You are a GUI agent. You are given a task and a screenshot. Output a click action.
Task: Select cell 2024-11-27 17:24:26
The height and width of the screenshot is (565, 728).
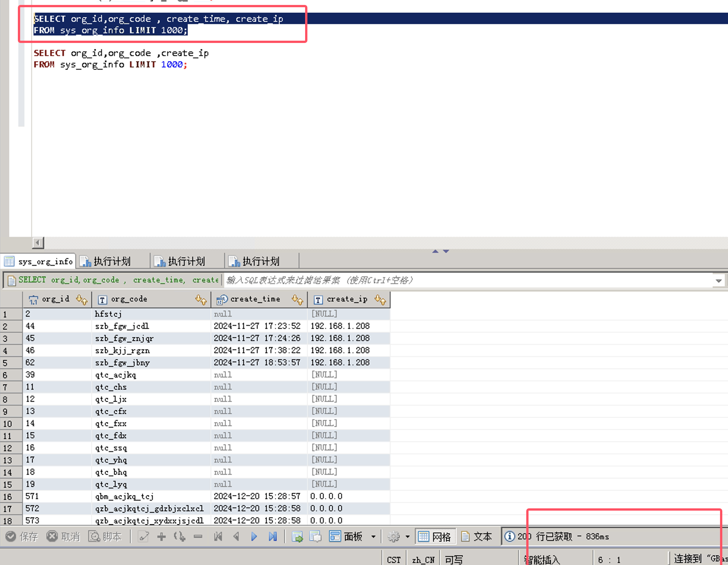[x=259, y=338]
